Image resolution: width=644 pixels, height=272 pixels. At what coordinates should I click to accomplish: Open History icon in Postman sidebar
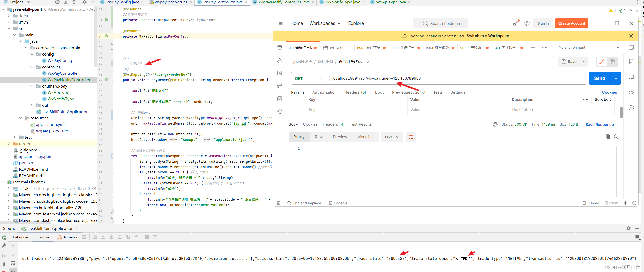click(280, 112)
